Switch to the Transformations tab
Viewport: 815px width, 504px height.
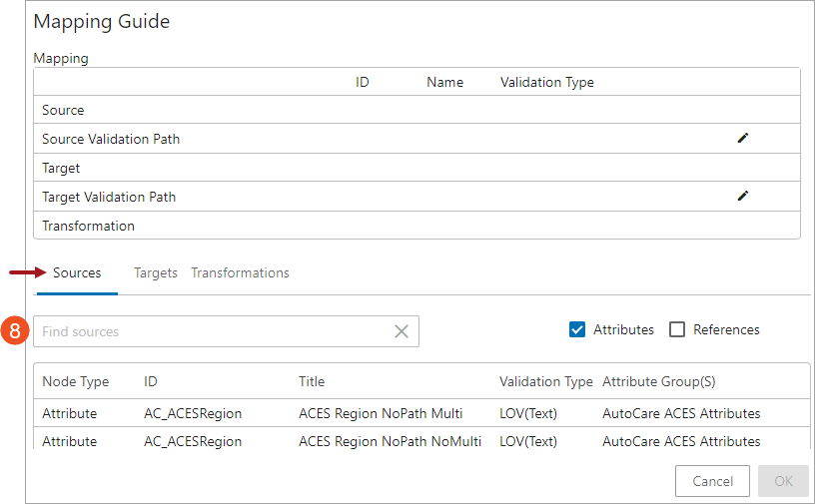coord(240,273)
